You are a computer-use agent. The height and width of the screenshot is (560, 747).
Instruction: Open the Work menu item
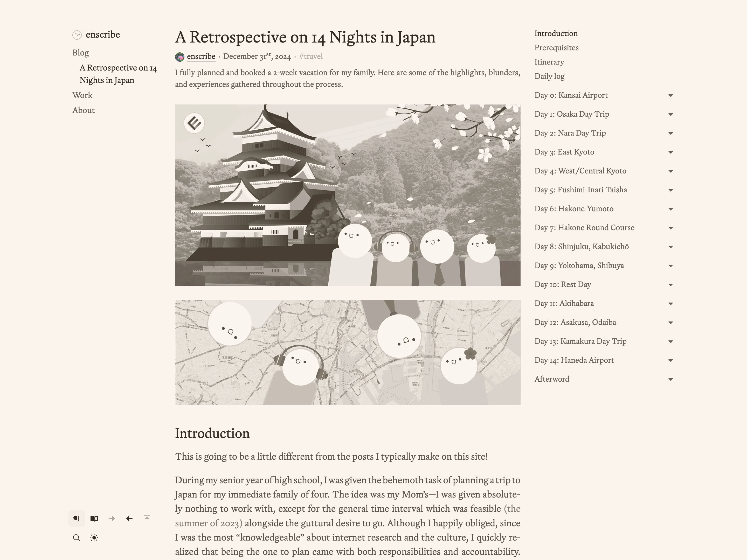tap(82, 95)
